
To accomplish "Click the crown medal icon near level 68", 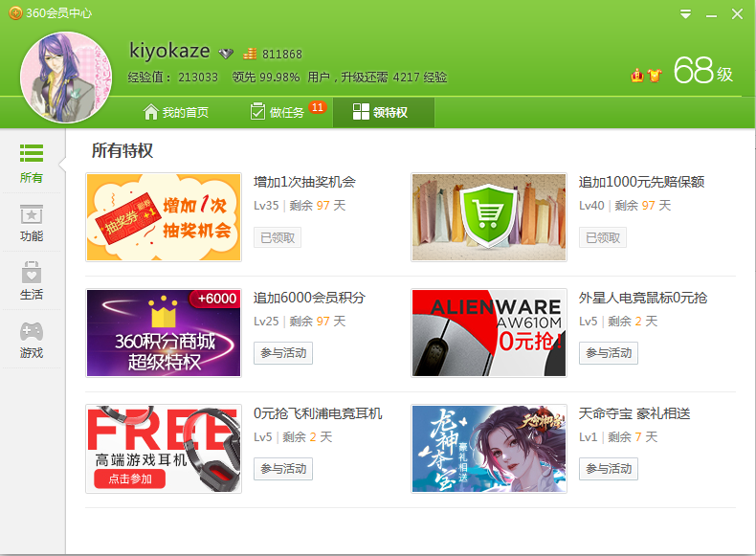I will [x=637, y=76].
